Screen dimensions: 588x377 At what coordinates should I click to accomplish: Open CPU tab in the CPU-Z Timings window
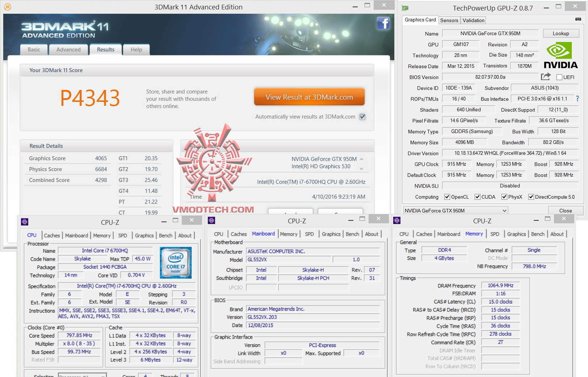tap(404, 234)
